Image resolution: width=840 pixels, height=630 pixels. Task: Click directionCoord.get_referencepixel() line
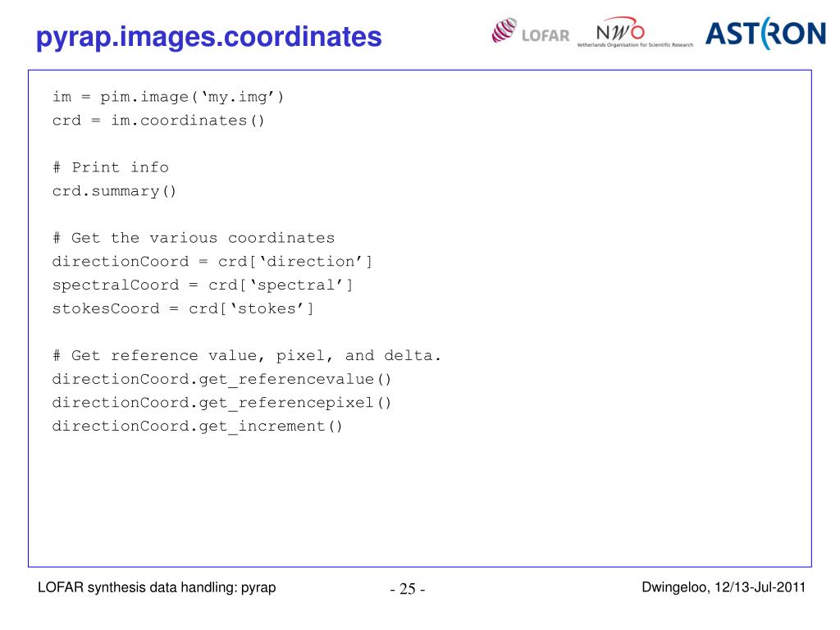point(221,403)
